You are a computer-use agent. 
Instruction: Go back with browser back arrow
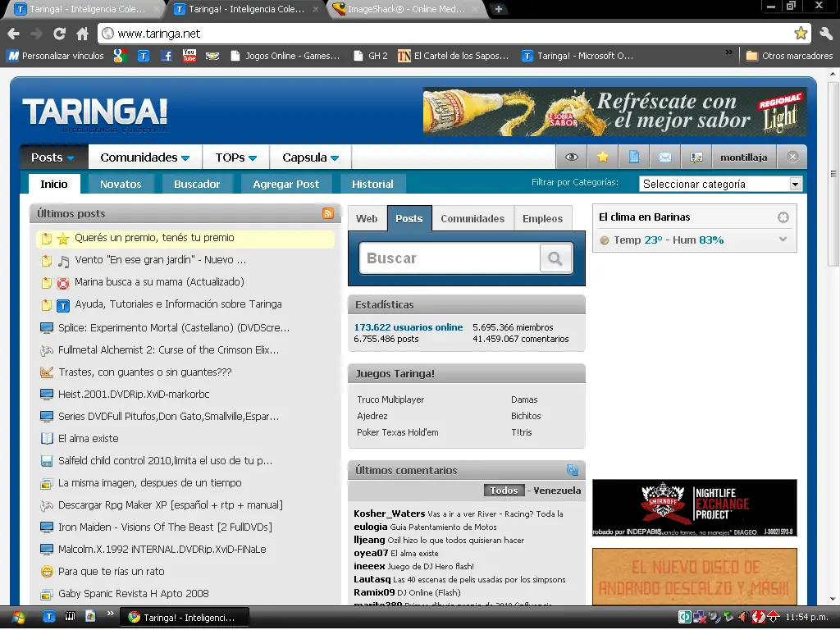(x=13, y=34)
